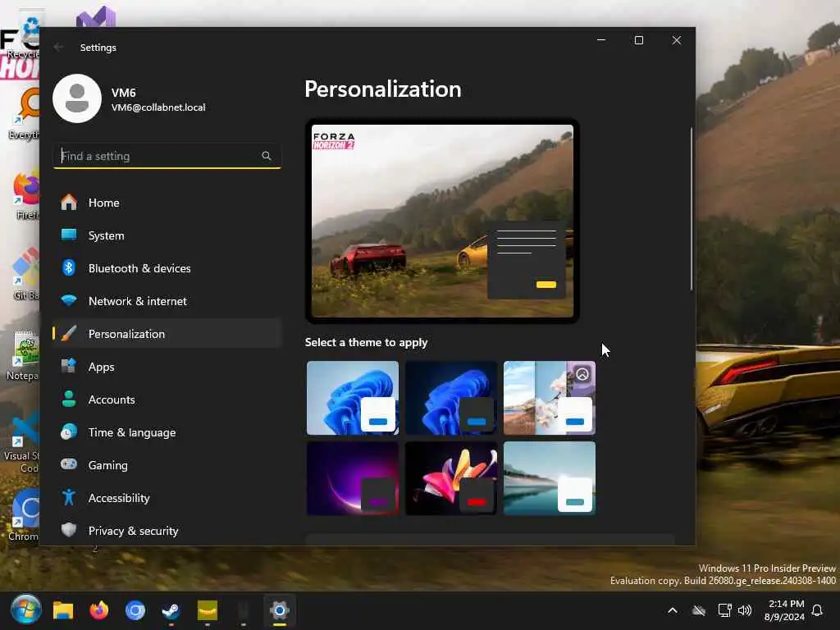Click the System monitor icon

69,235
